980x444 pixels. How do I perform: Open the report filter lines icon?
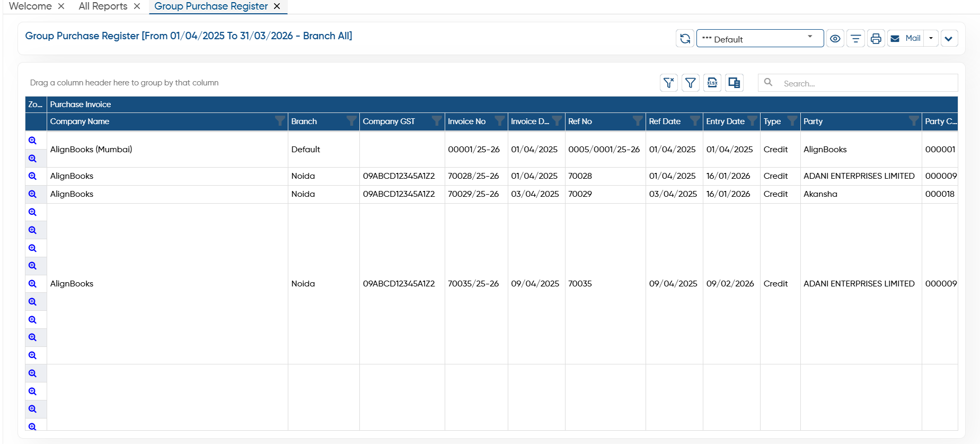click(855, 39)
